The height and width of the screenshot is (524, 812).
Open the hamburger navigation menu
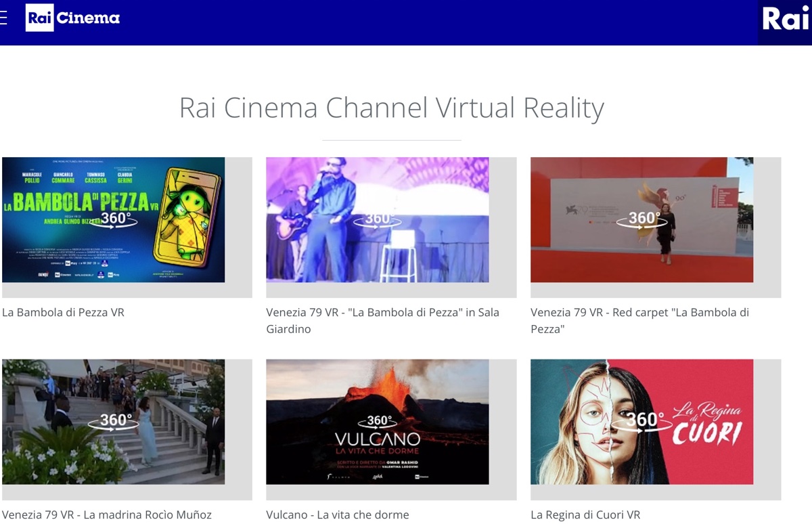pyautogui.click(x=5, y=19)
